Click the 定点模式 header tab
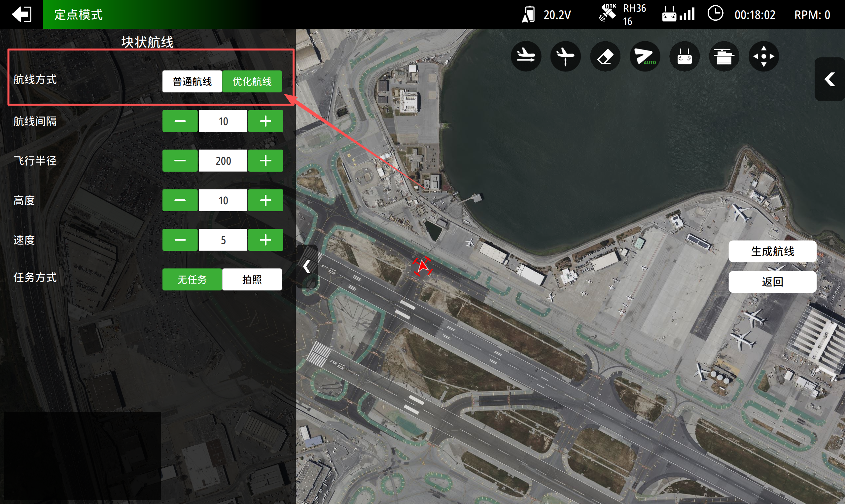 pos(79,15)
